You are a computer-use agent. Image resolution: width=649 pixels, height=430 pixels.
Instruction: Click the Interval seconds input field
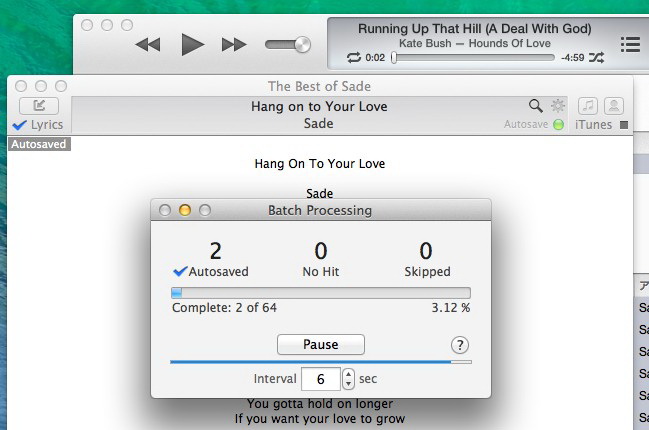click(x=320, y=379)
